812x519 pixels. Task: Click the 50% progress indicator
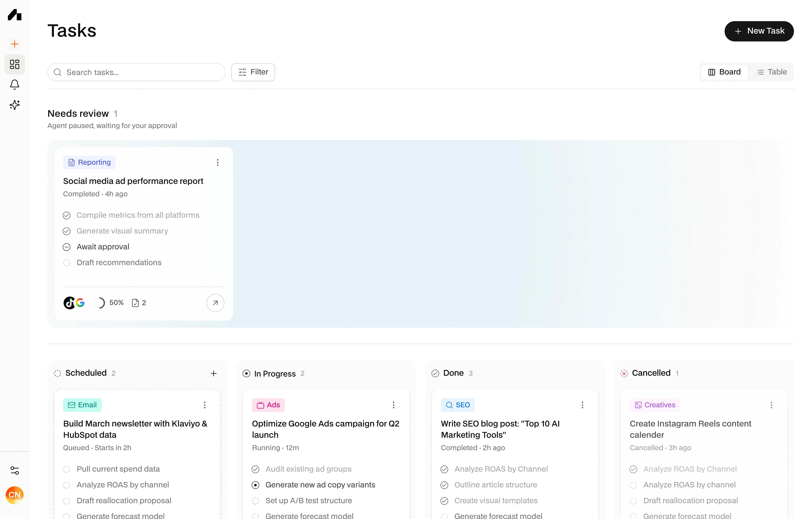click(109, 303)
